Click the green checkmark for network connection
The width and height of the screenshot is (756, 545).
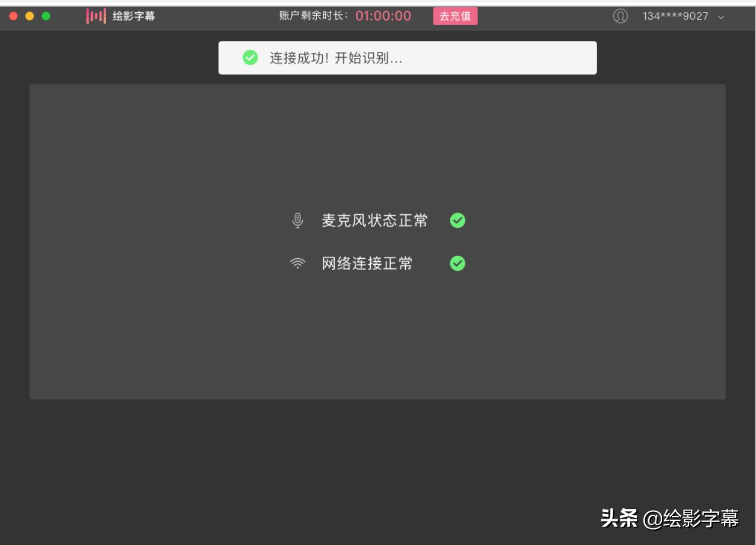point(457,262)
